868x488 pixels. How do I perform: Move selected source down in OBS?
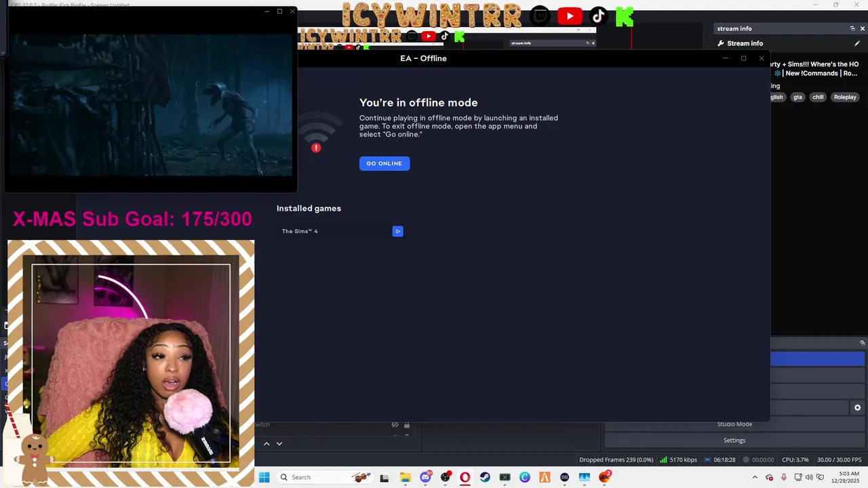tap(279, 443)
